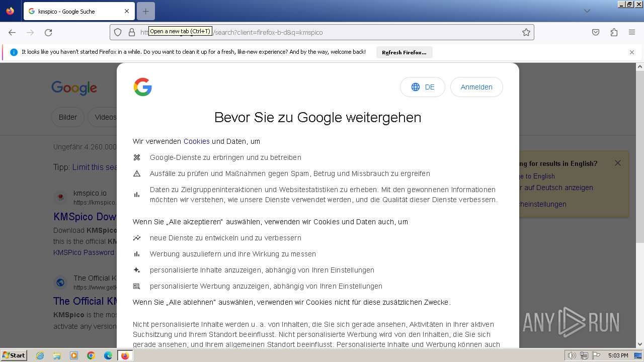Go back to previous page
Screen dimensions: 644x362
point(12,32)
